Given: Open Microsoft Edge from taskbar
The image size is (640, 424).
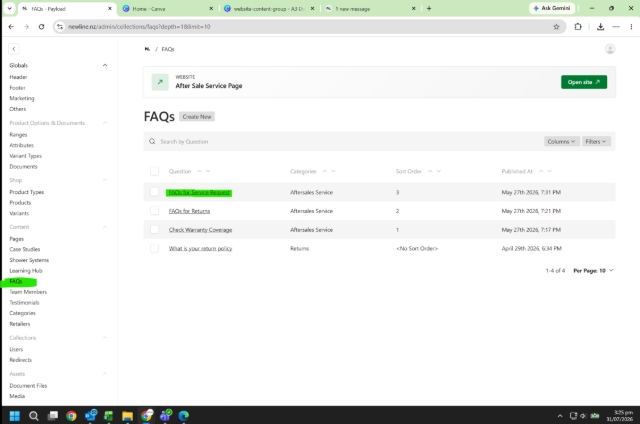Looking at the screenshot, I should tap(184, 415).
